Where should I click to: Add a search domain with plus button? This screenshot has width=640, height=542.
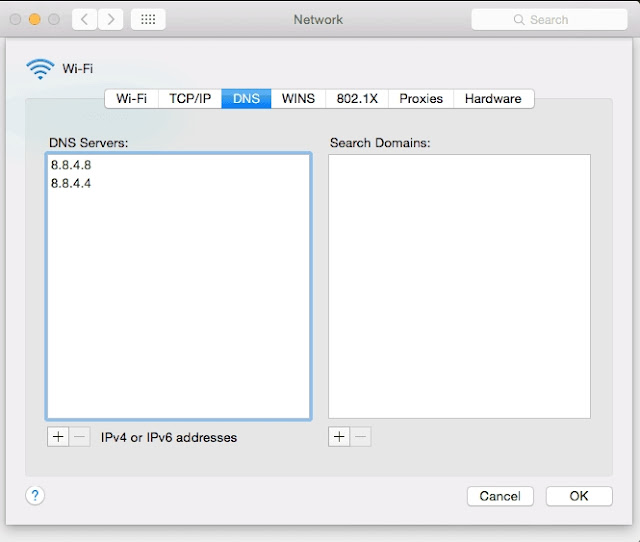(x=339, y=437)
